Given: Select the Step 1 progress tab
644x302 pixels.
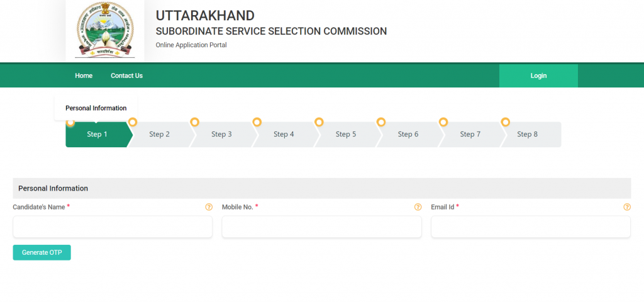Looking at the screenshot, I should point(99,135).
